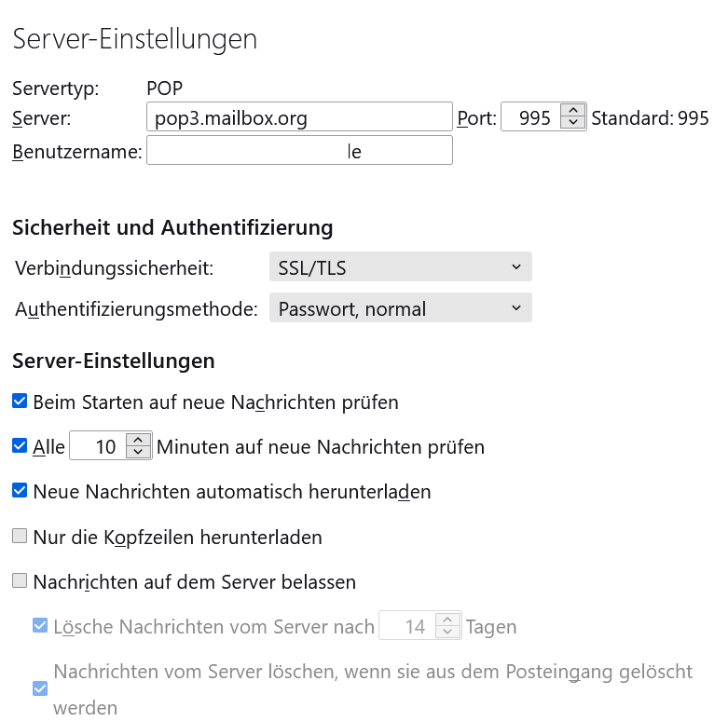728x722 pixels.
Task: Increase the check interval minutes stepper
Action: 138,440
